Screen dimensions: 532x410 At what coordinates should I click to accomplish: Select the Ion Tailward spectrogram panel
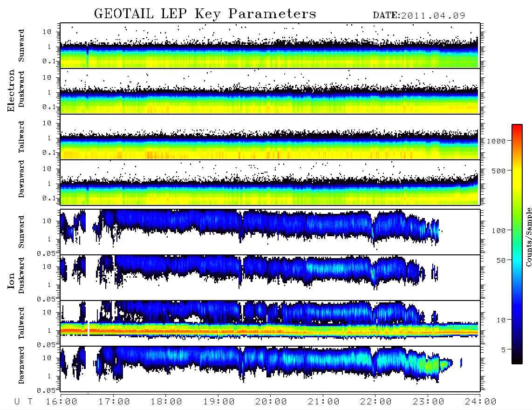270,323
